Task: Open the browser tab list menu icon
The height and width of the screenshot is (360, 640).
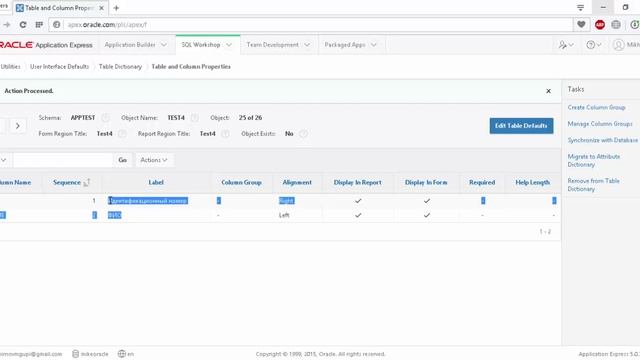Action: [580, 7]
